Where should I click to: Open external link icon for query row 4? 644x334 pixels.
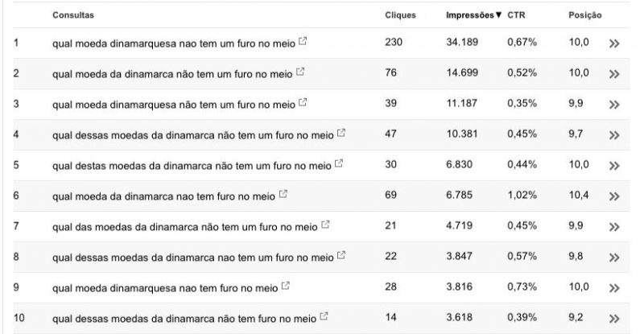(x=341, y=133)
